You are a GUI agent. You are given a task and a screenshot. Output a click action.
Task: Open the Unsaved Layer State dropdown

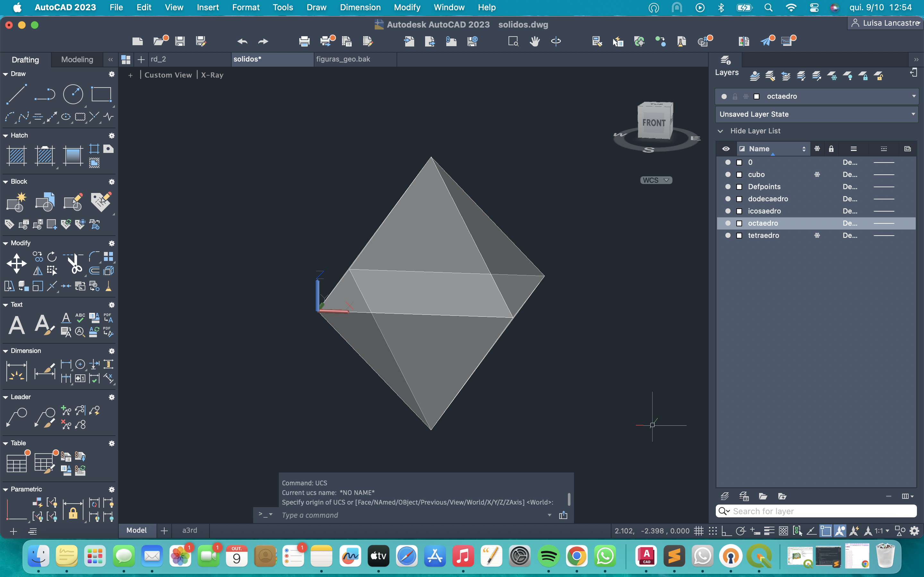913,114
